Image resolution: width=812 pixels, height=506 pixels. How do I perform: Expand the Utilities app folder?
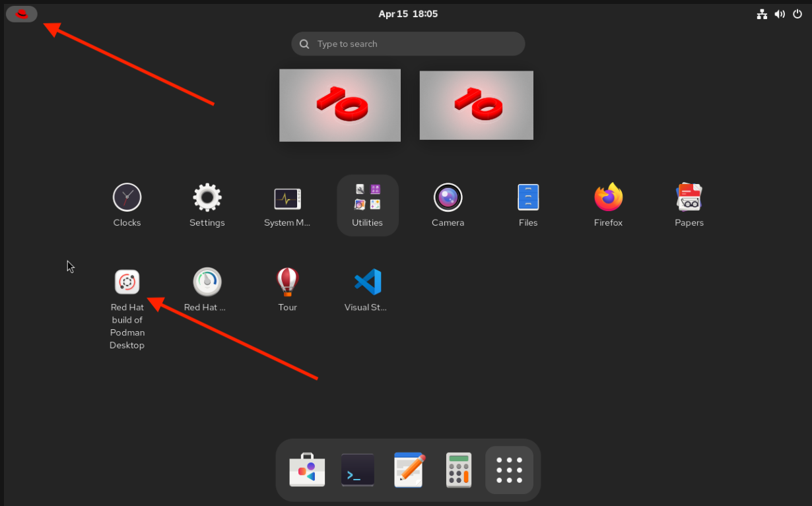(x=367, y=205)
